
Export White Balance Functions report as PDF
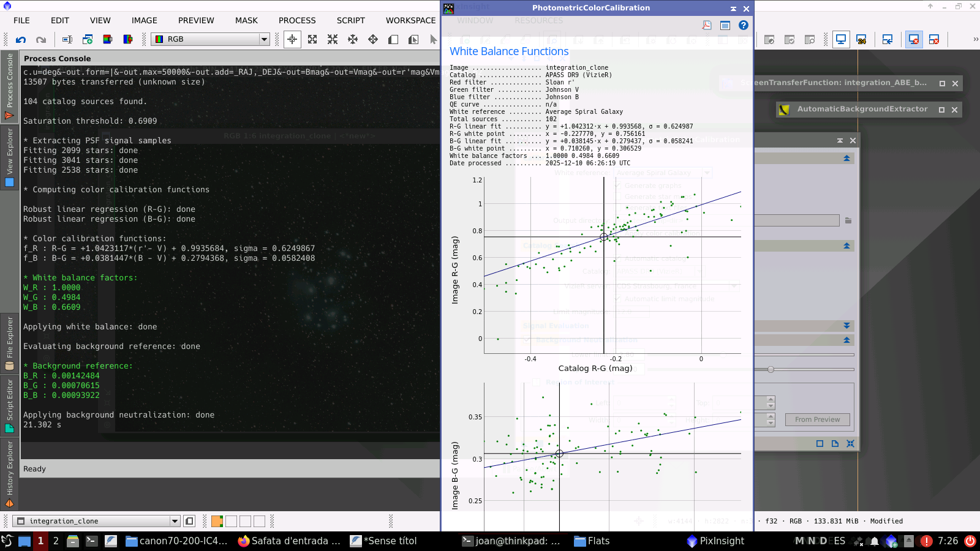click(x=707, y=25)
